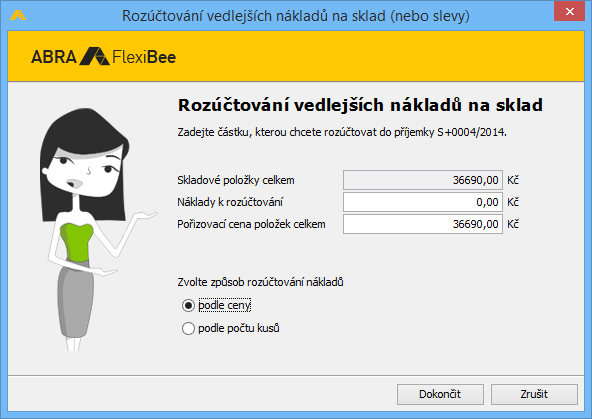Select the 'podle počtu kusů' radio option
This screenshot has height=419, width=592.
pyautogui.click(x=188, y=328)
